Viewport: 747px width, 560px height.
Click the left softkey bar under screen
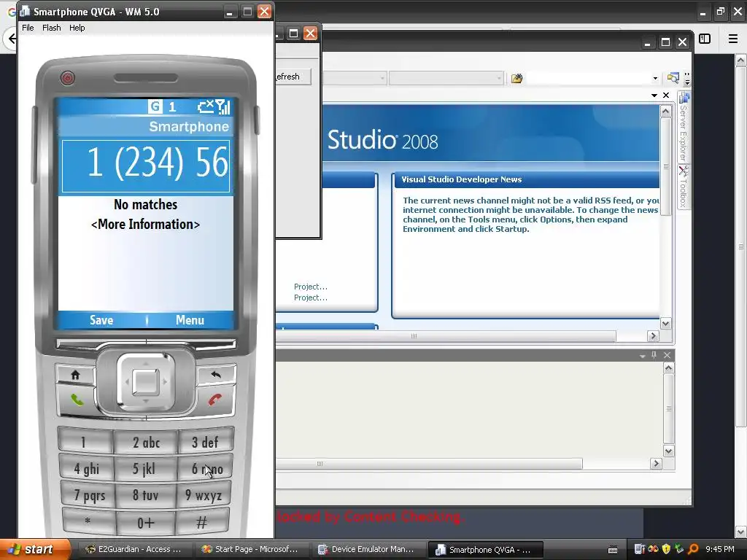[x=101, y=344]
